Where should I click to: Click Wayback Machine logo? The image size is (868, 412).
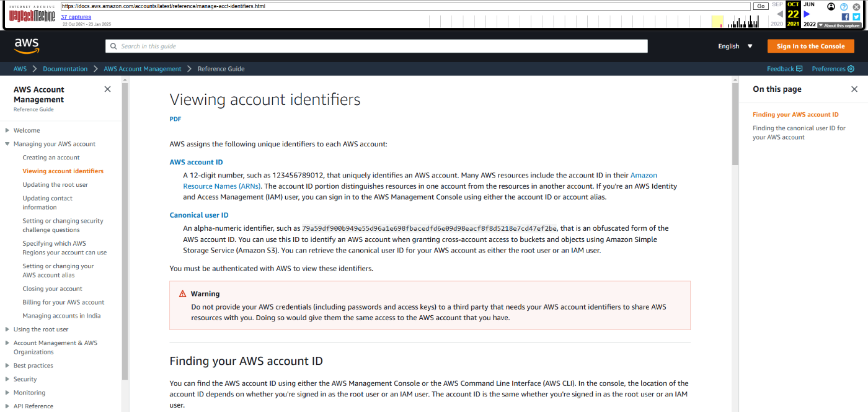click(32, 14)
